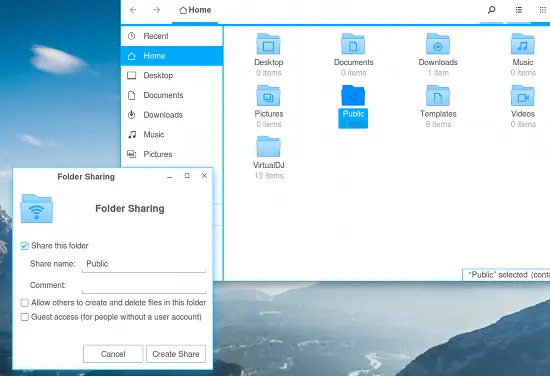The height and width of the screenshot is (376, 550).
Task: Switch to grid view icon
Action: pyautogui.click(x=543, y=10)
